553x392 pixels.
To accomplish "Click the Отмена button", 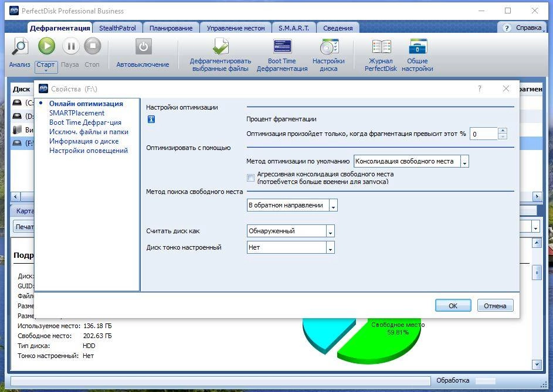I will coord(495,306).
